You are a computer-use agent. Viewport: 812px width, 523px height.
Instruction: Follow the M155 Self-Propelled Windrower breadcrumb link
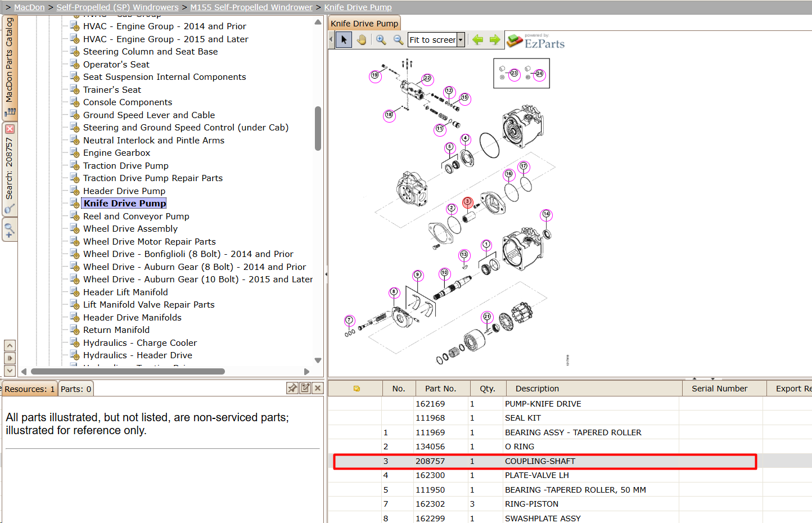pyautogui.click(x=251, y=7)
